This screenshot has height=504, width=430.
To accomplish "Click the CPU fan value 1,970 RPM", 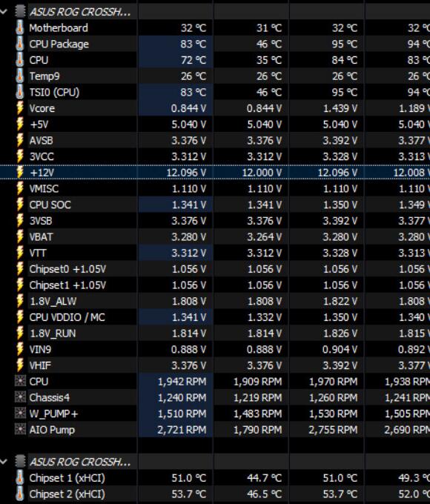I will click(x=333, y=382).
